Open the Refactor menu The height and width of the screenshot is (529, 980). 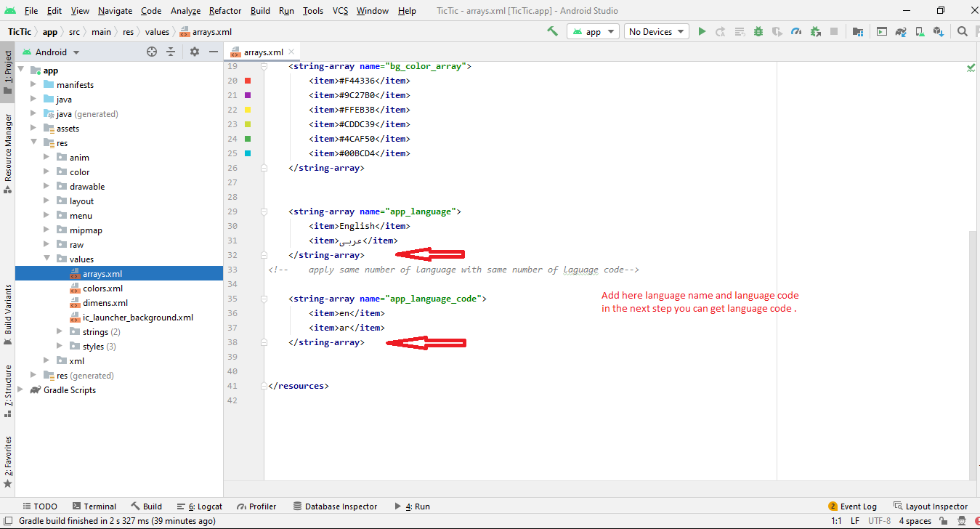[225, 11]
